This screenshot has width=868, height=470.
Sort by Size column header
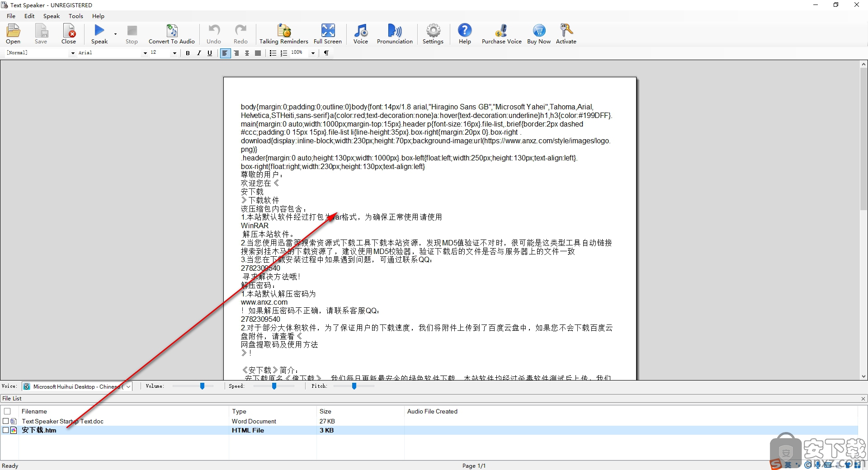click(360, 411)
